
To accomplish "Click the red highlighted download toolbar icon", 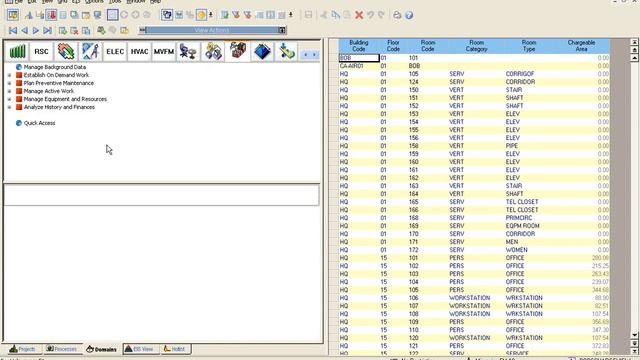I will tap(51, 15).
